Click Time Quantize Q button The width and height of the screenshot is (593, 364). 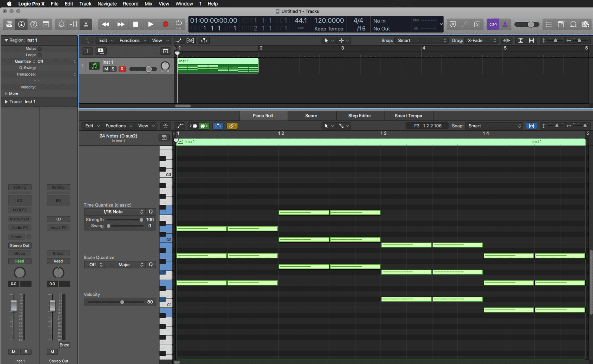[x=151, y=212]
